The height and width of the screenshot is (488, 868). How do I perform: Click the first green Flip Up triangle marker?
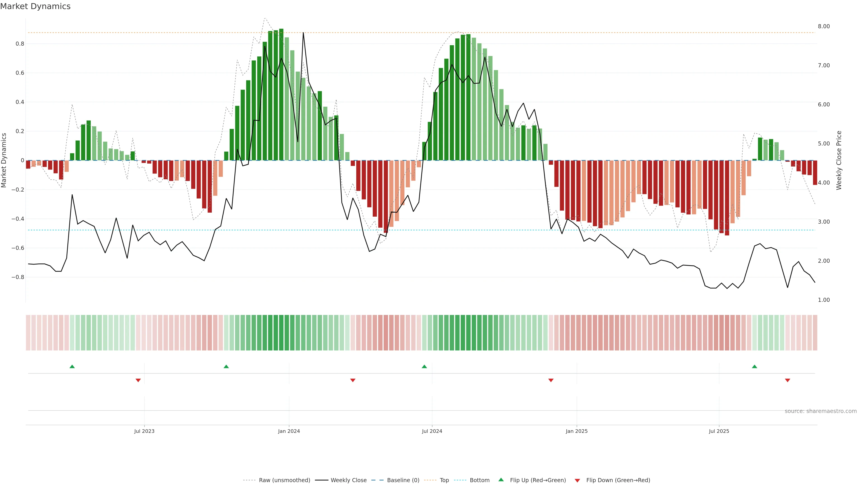[x=72, y=366]
